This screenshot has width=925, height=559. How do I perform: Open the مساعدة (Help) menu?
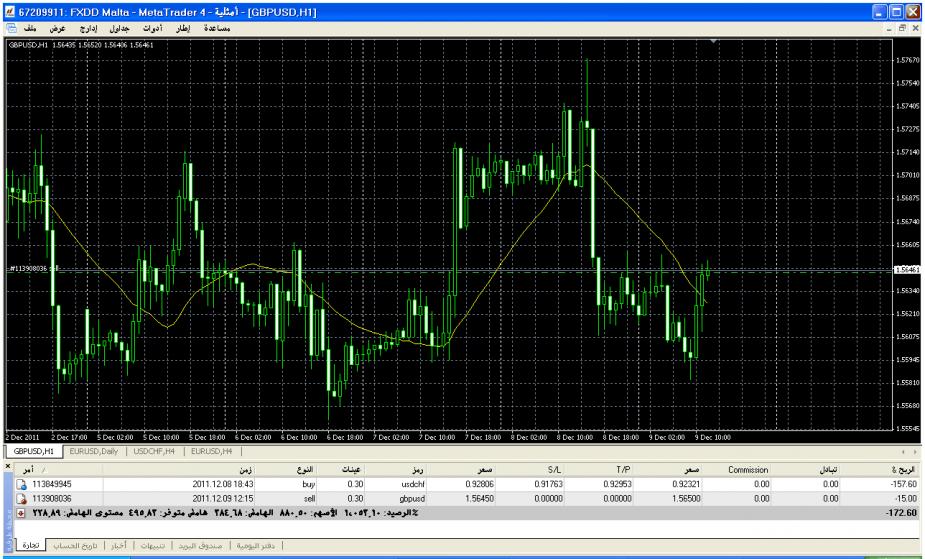[217, 28]
